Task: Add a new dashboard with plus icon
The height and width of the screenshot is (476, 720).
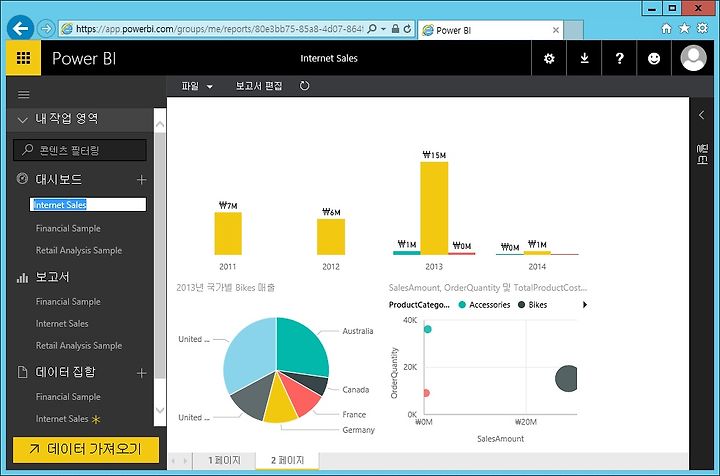Action: pyautogui.click(x=141, y=179)
